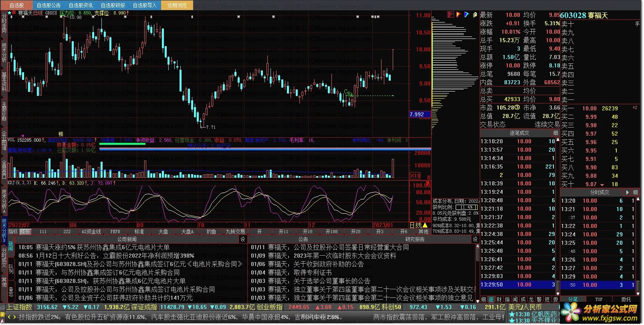Click the 手 unit toggle near 卖十
Image resolution: width=644 pixels, height=325 pixels.
pyautogui.click(x=637, y=24)
